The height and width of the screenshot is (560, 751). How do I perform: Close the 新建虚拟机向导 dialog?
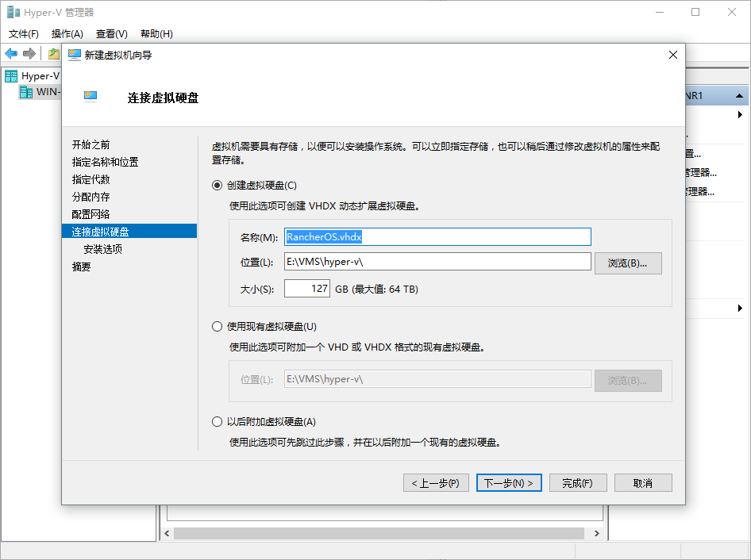click(x=673, y=55)
